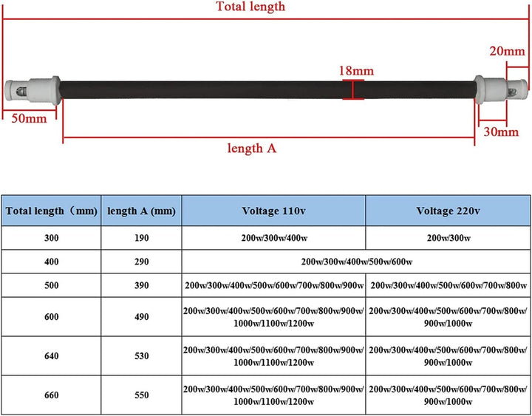This screenshot has width=532, height=416.
Task: Click the merged wattage cell in the 400 row
Action: pyautogui.click(x=357, y=262)
